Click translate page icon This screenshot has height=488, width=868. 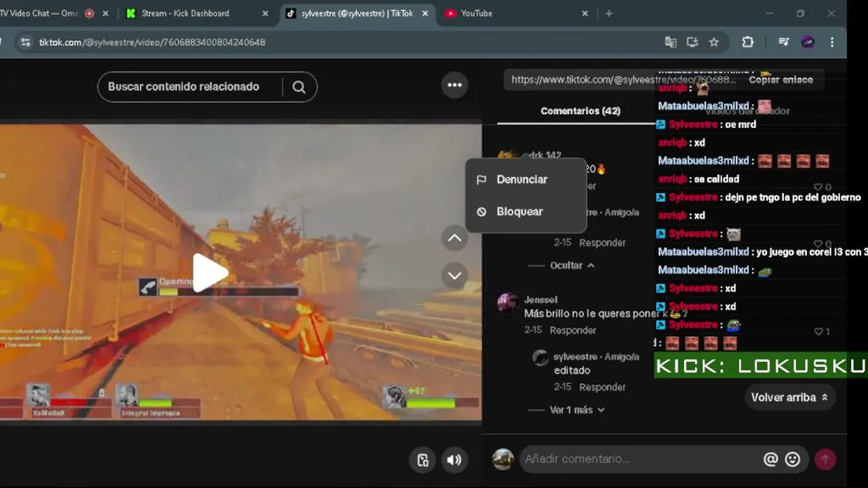pyautogui.click(x=671, y=42)
